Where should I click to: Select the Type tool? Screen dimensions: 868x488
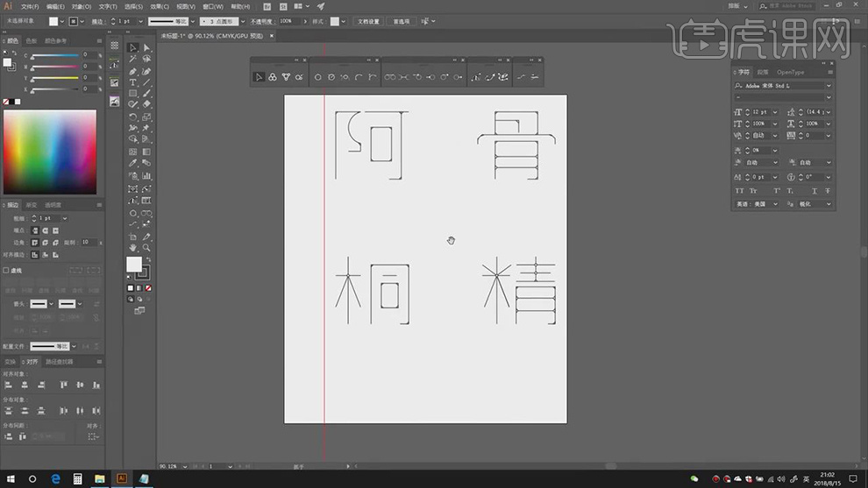[132, 82]
